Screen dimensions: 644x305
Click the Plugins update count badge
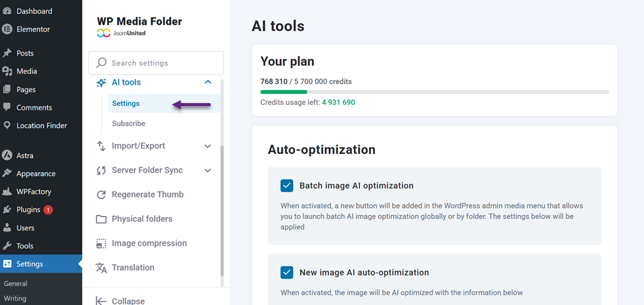click(x=48, y=210)
